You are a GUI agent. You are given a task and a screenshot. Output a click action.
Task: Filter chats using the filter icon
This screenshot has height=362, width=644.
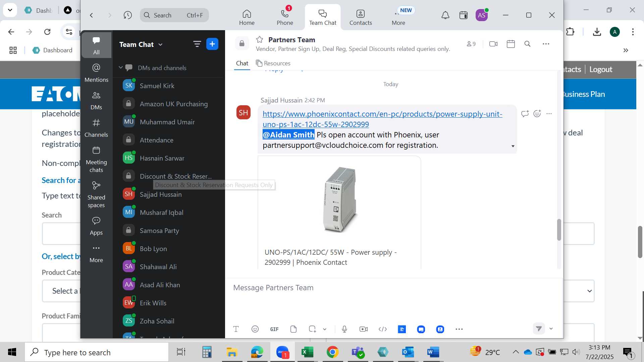pos(197,44)
